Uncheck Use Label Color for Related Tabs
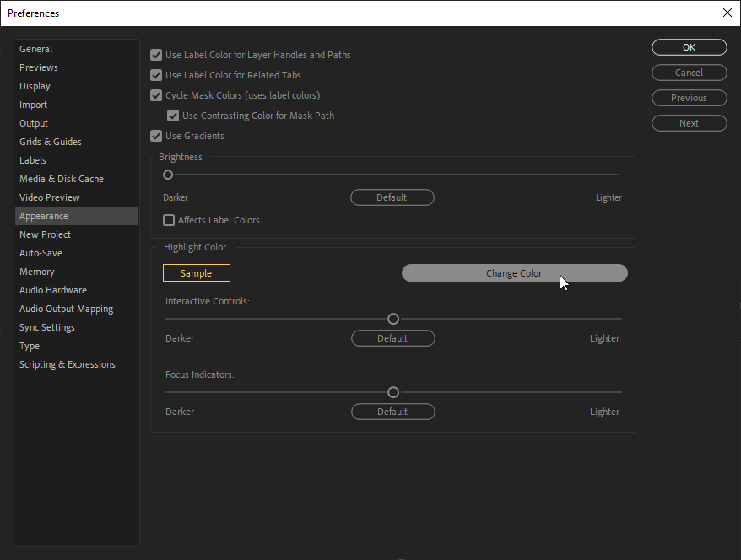Screen dimensions: 741x560 [156, 75]
